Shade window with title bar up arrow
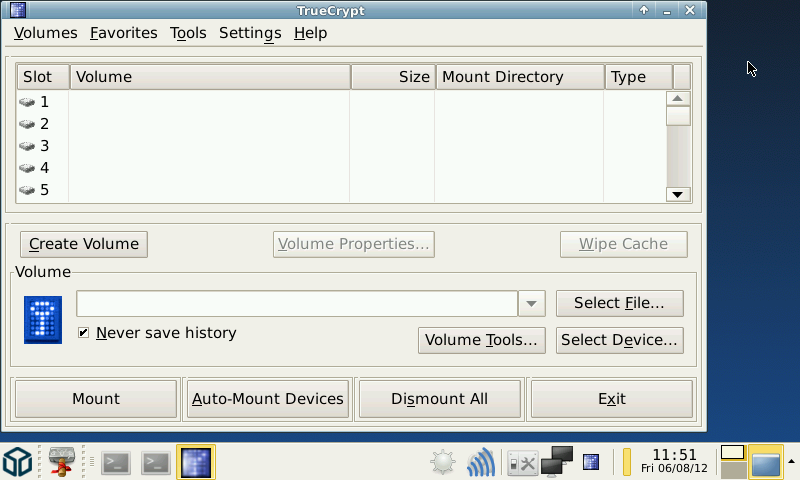This screenshot has height=480, width=800. click(644, 10)
